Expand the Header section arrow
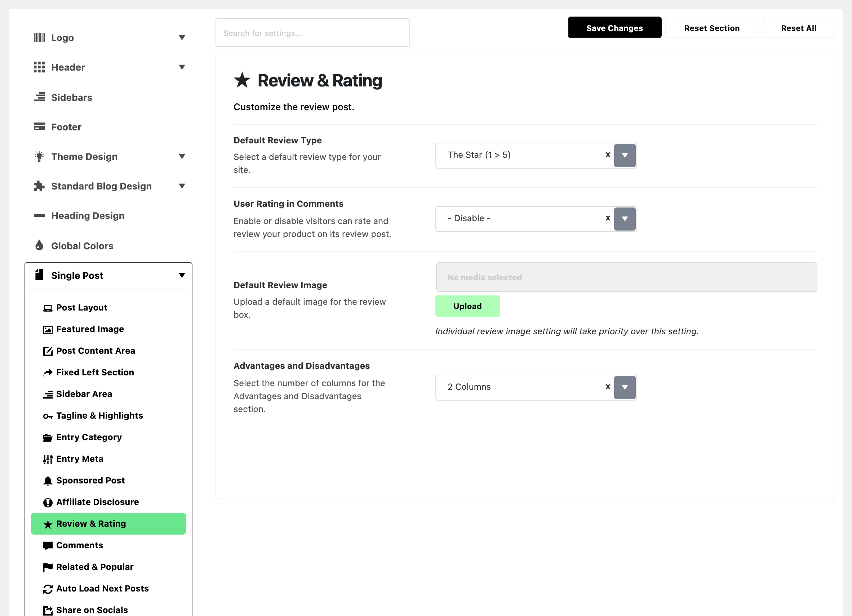 182,67
